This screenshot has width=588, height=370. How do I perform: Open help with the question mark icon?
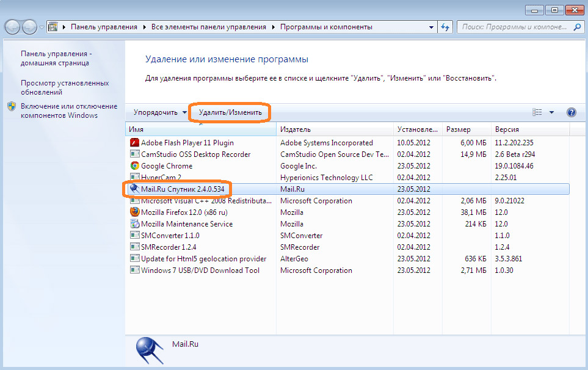(x=572, y=112)
